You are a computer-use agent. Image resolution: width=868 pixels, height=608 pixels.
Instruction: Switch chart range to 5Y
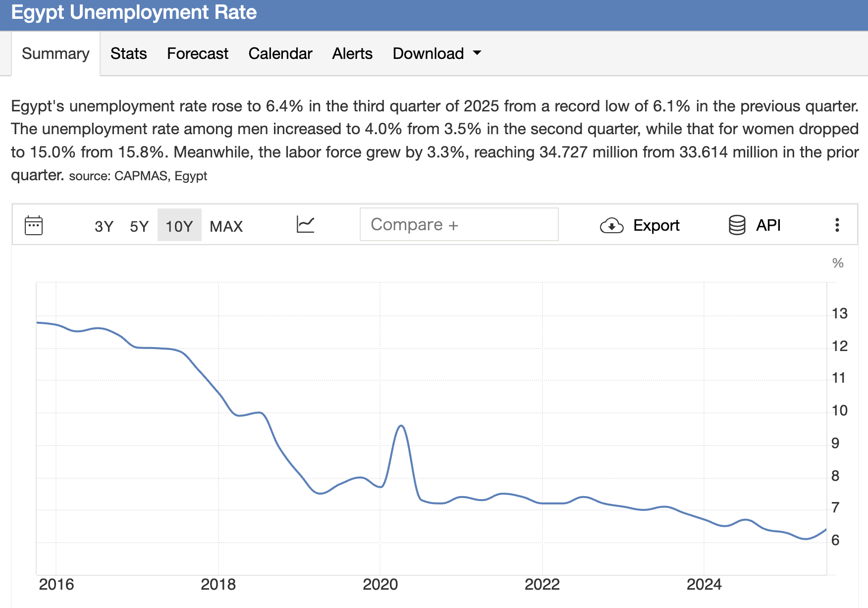(x=139, y=226)
